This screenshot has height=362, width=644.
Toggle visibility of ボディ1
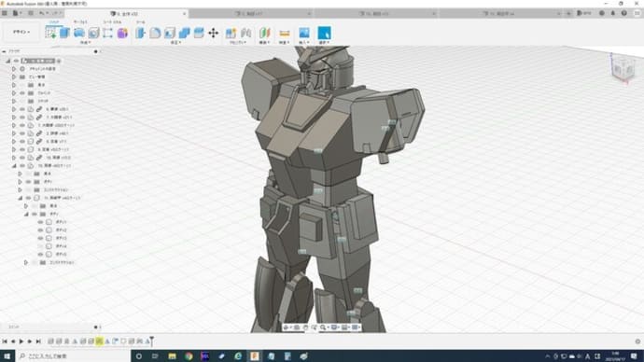40,222
